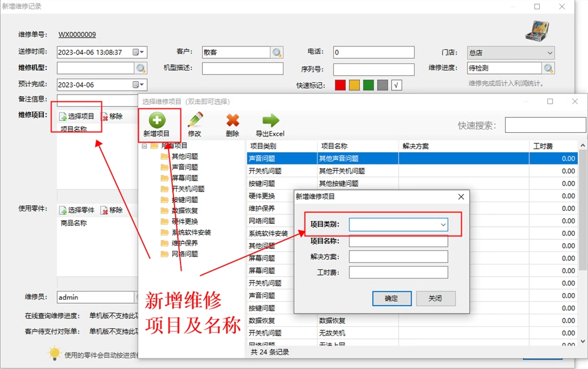The width and height of the screenshot is (588, 369).
Task: Select row 其他按键问题 in table
Action: point(412,183)
